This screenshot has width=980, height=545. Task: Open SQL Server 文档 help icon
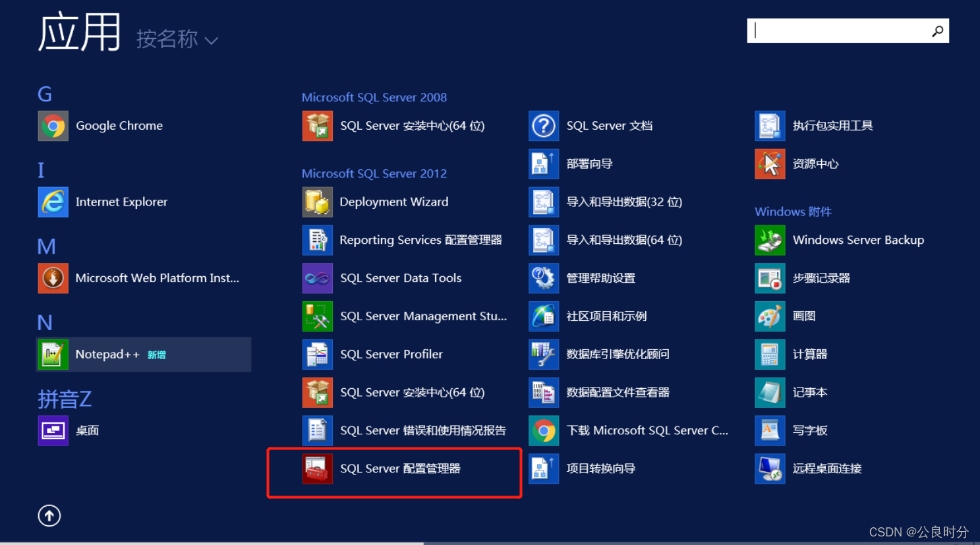pyautogui.click(x=544, y=126)
